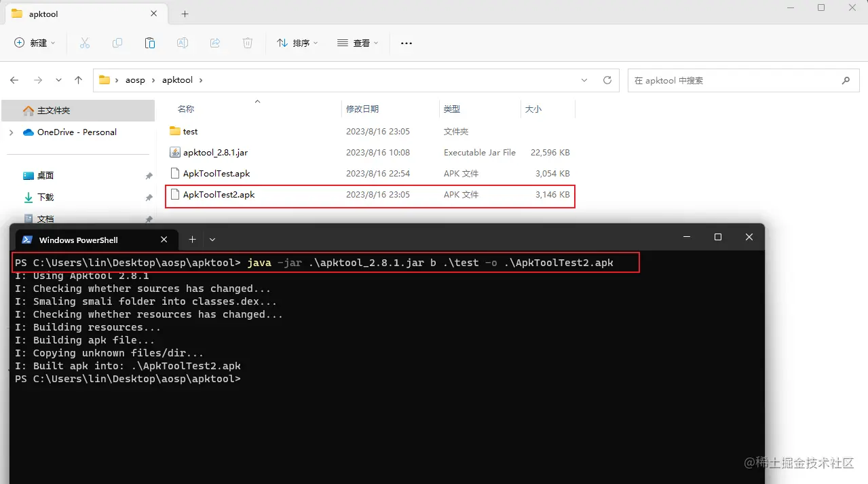
Task: Select 主文件夹 in the sidebar
Action: (78, 111)
